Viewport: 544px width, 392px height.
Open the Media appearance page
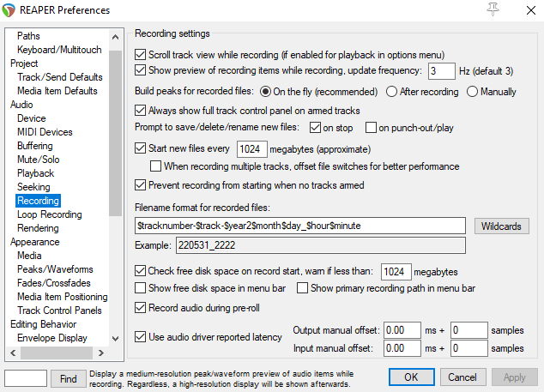(29, 256)
